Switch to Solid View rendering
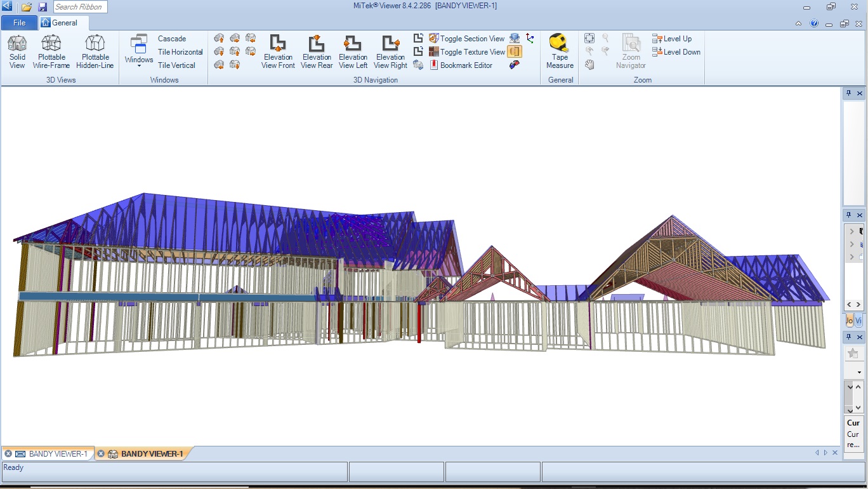The image size is (868, 489). [17, 51]
